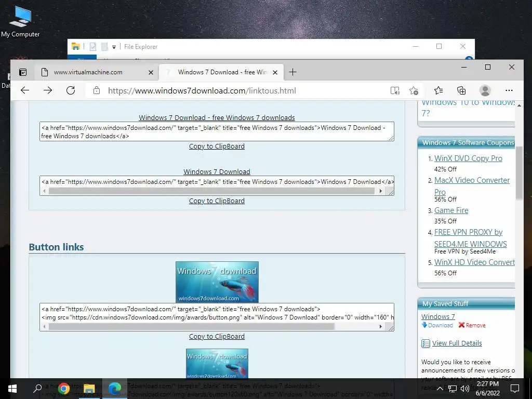Image resolution: width=532 pixels, height=399 pixels.
Task: Click Windows 7 Download - free Windows 7 downloads link
Action: tap(217, 117)
